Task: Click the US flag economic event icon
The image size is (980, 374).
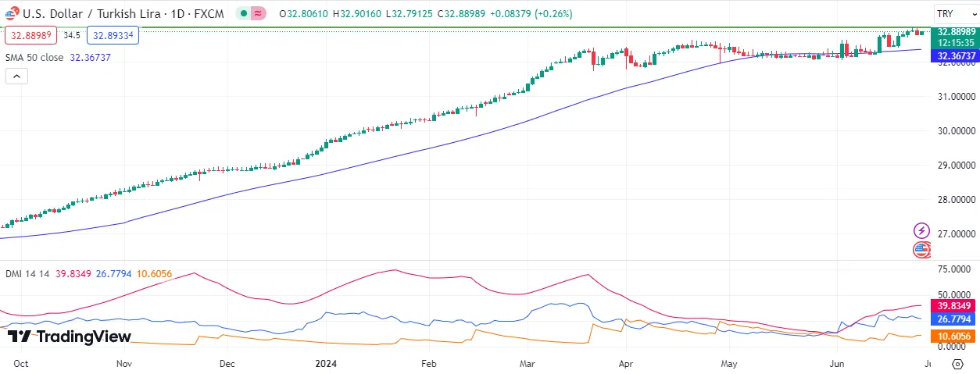Action: coord(922,250)
